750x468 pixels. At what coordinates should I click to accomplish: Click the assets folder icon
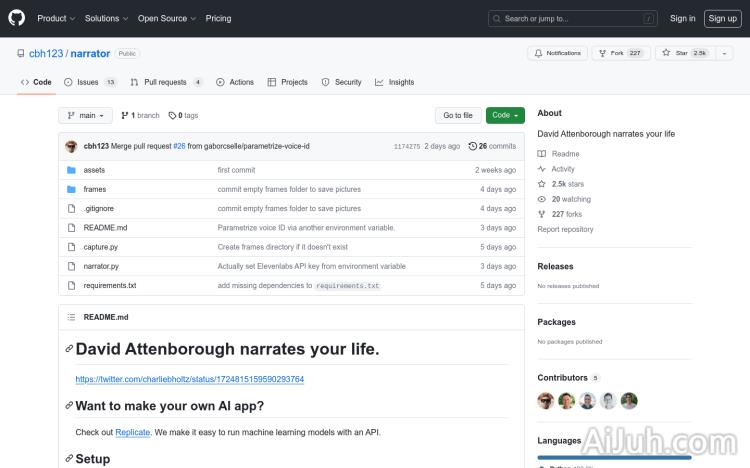click(71, 170)
